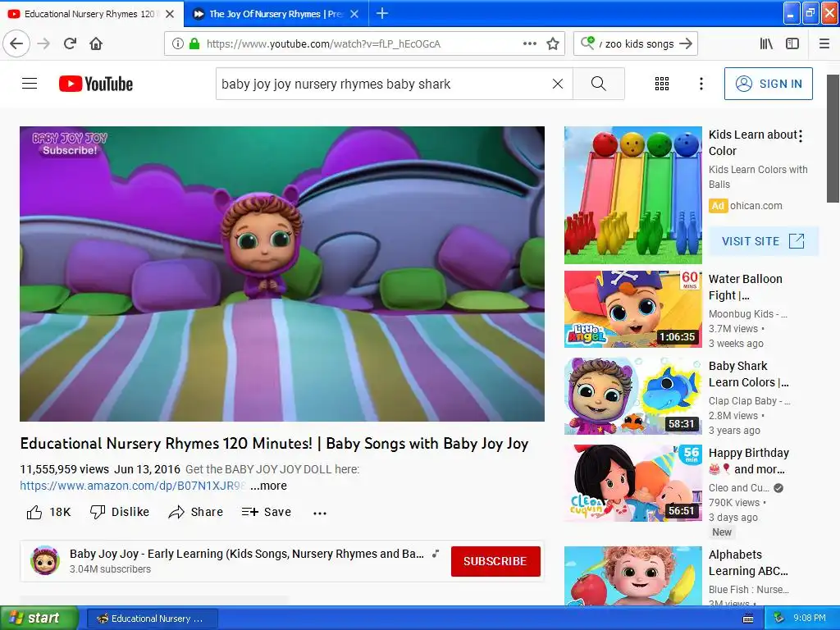Open the Baby Joy Joy channel avatar
Viewport: 840px width, 630px height.
point(45,561)
